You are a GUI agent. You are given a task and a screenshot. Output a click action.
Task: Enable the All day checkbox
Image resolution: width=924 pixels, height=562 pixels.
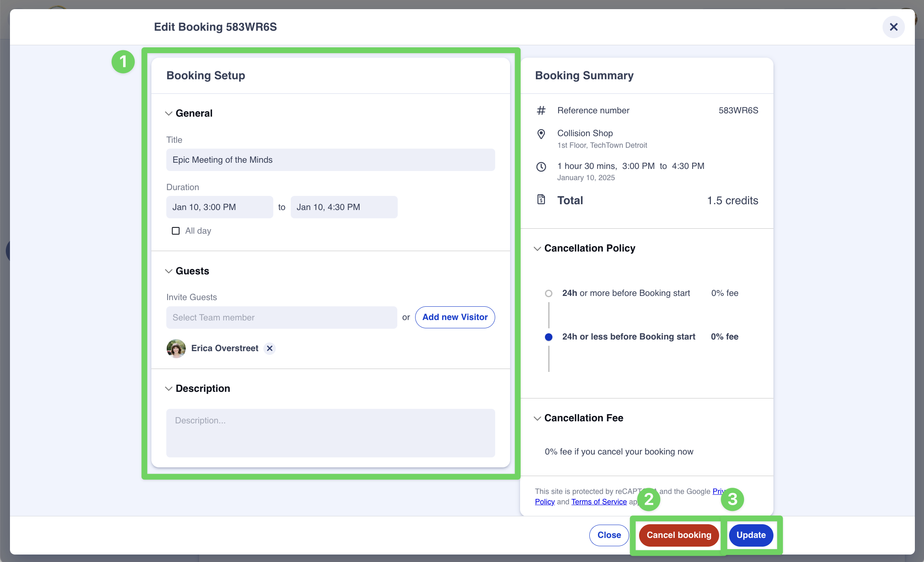tap(176, 231)
